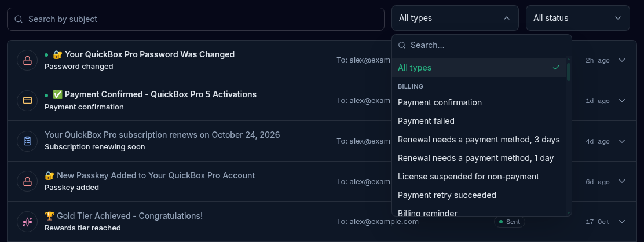Image resolution: width=644 pixels, height=242 pixels.
Task: Select Renewal needs a payment method, 1 day
Action: coord(479,158)
